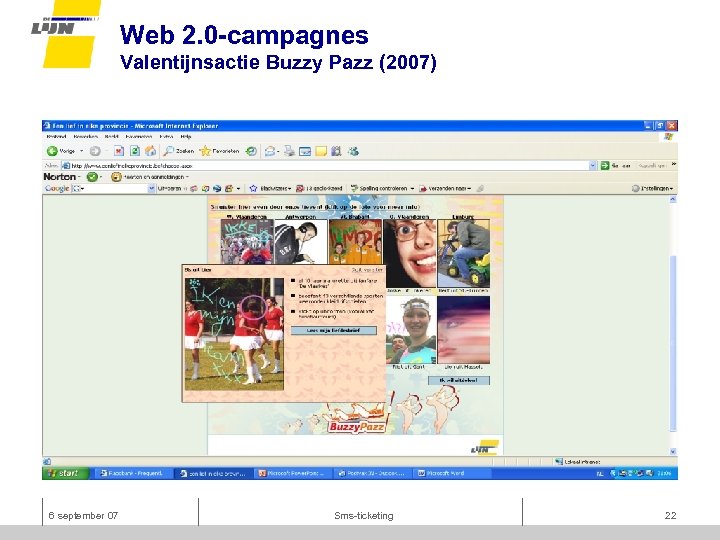Expand the address bar history dropdown
This screenshot has width=720, height=540.
click(592, 165)
